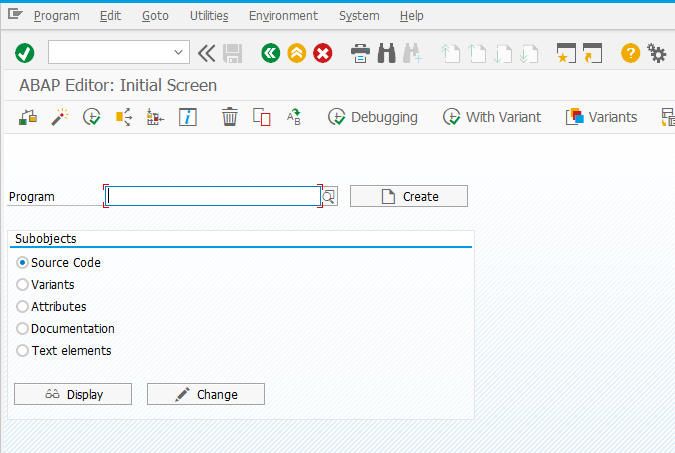Click the Next Page icon

coord(503,54)
